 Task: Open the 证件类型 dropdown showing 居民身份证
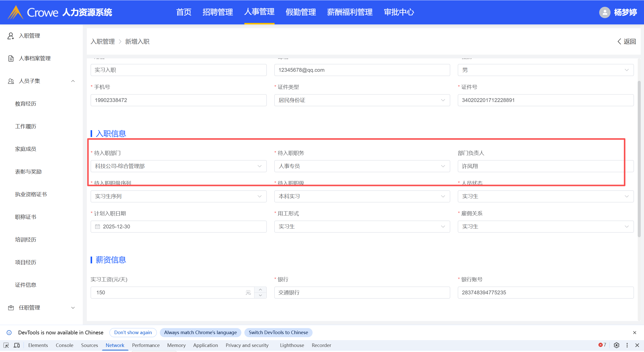[x=362, y=100]
